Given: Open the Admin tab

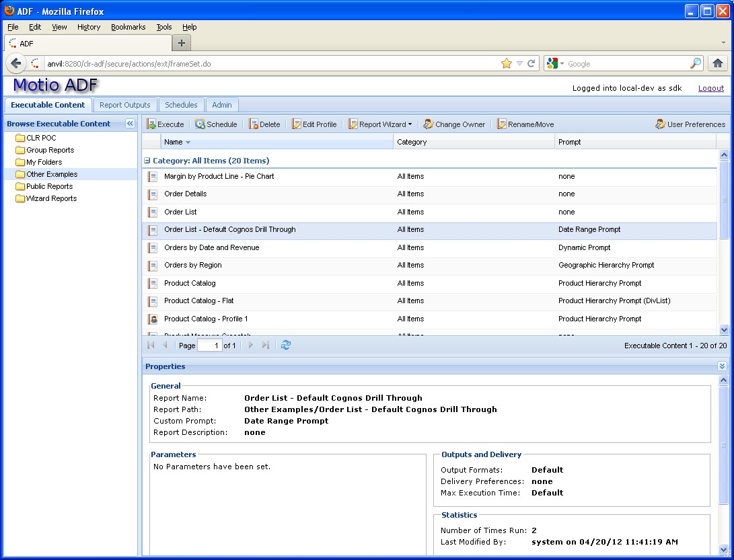Looking at the screenshot, I should 222,105.
